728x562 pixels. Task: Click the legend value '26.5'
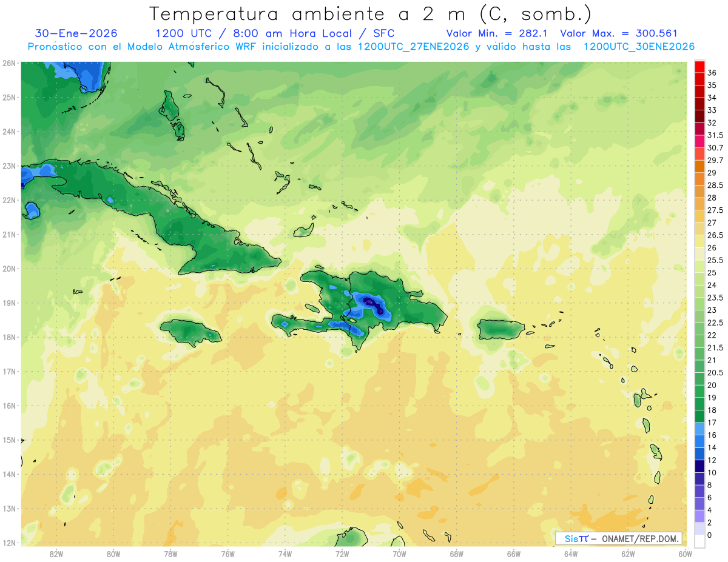pos(715,235)
